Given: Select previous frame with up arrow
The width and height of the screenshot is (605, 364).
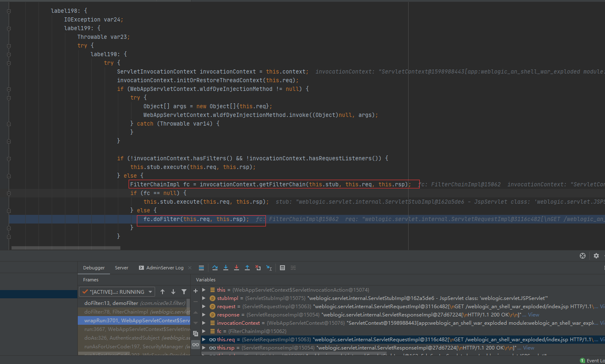Looking at the screenshot, I should [x=163, y=292].
